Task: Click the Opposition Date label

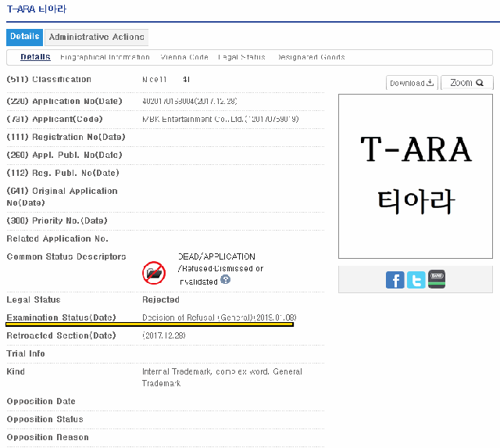Action: point(41,401)
